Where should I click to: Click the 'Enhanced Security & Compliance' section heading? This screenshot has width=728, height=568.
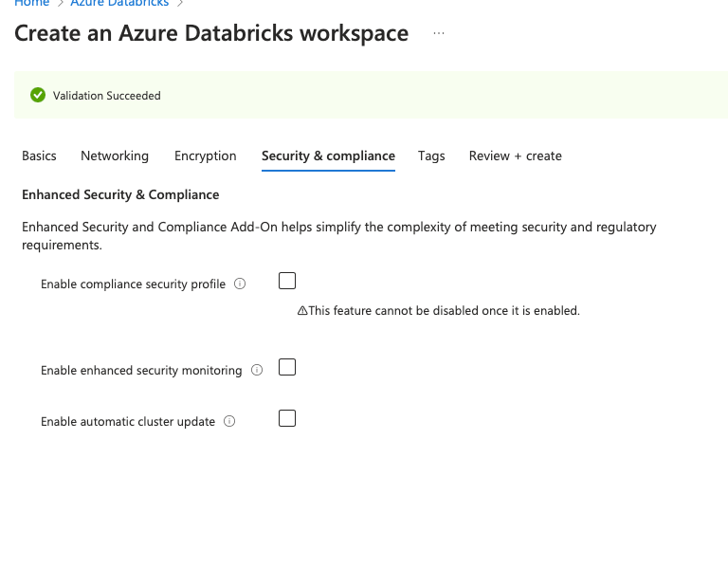coord(120,194)
